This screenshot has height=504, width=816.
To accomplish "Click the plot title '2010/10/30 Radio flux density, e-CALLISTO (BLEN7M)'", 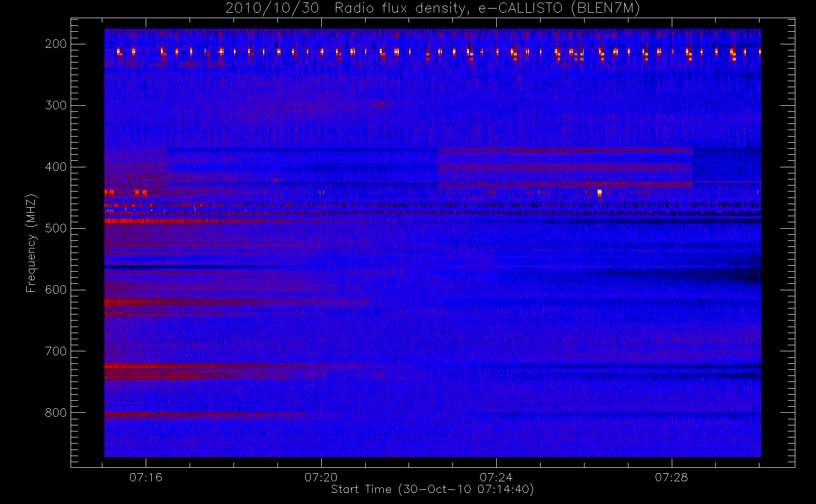I will 433,9.
